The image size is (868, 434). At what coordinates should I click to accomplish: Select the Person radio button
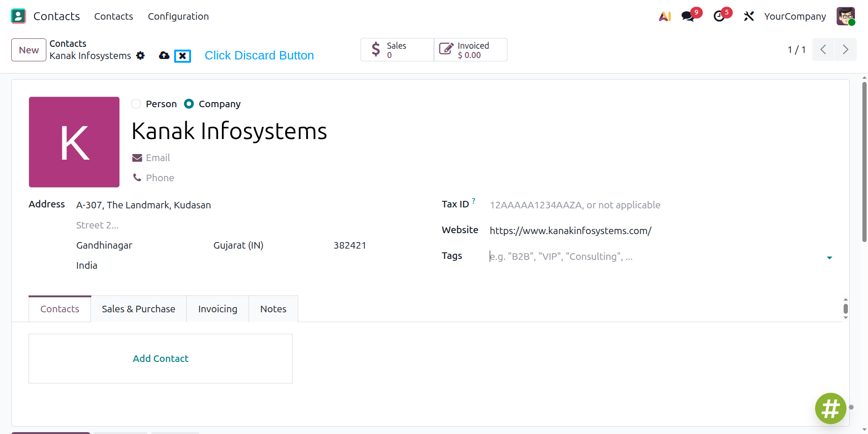(136, 104)
